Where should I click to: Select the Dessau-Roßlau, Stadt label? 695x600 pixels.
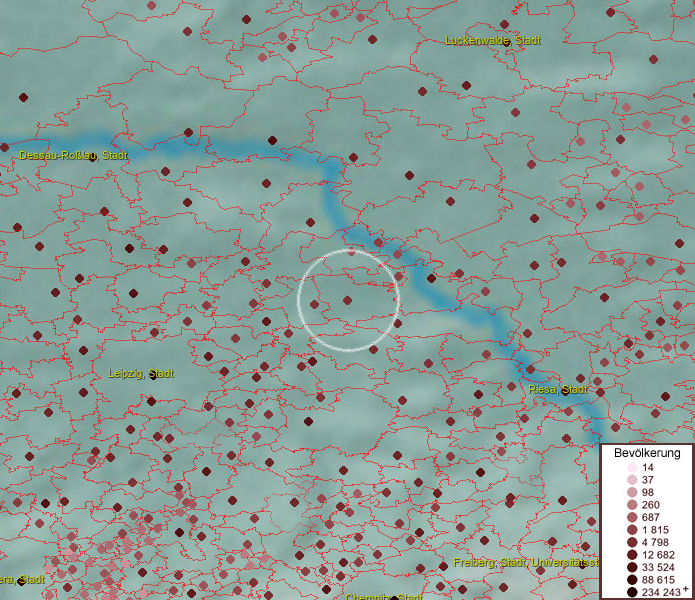pyautogui.click(x=73, y=156)
